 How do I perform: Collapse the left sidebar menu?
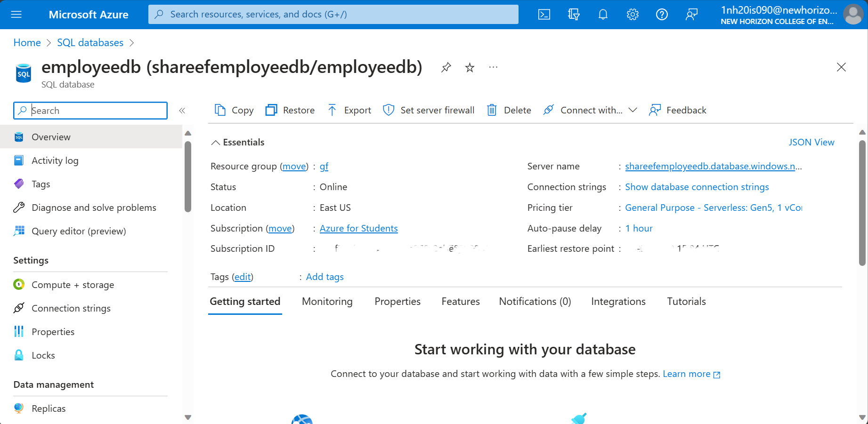[182, 110]
